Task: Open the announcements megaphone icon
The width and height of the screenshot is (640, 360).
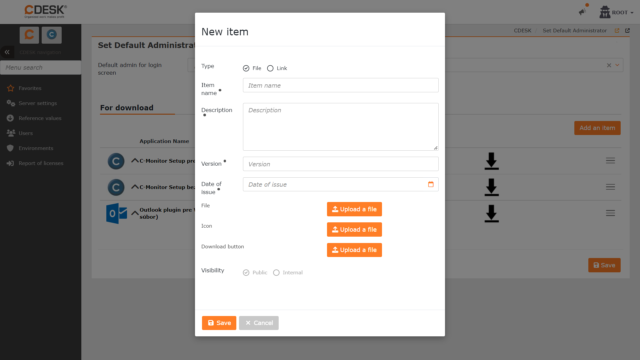Action: pyautogui.click(x=582, y=11)
